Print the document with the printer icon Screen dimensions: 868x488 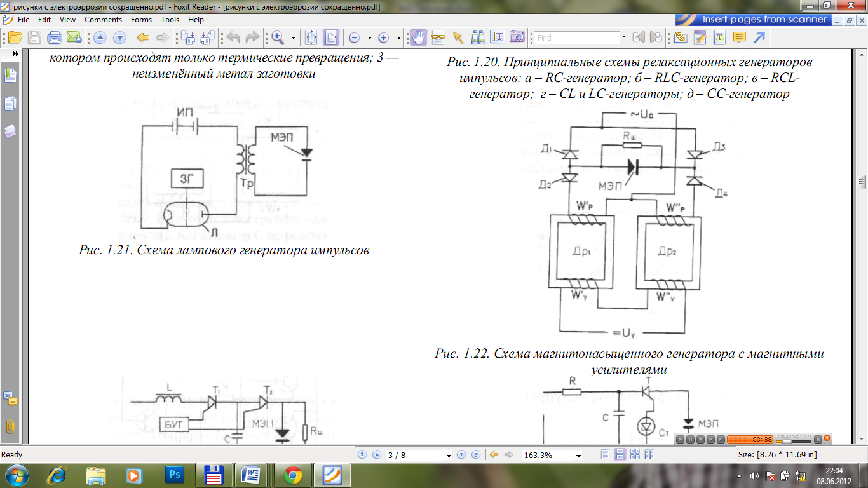pos(55,37)
